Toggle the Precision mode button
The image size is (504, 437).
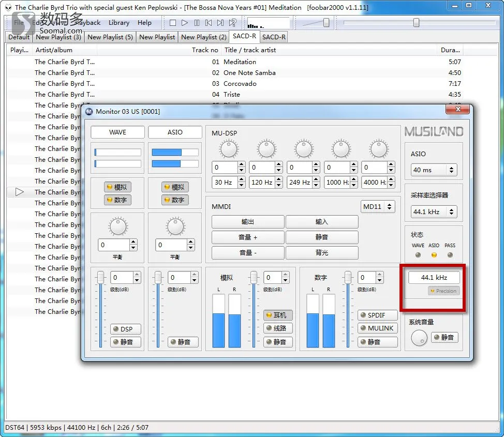[x=443, y=291]
